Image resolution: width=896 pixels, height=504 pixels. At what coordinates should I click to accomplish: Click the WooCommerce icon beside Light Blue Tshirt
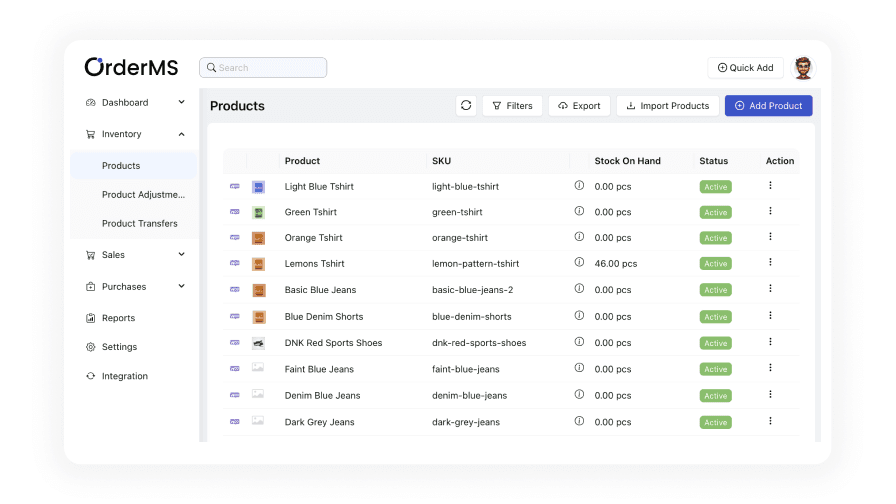pyautogui.click(x=235, y=187)
